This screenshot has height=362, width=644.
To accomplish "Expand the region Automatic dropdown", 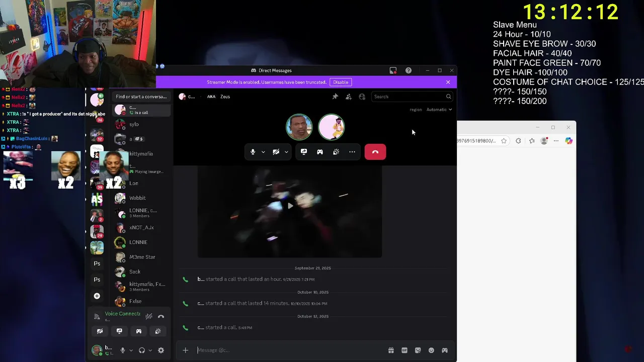I will pos(439,110).
